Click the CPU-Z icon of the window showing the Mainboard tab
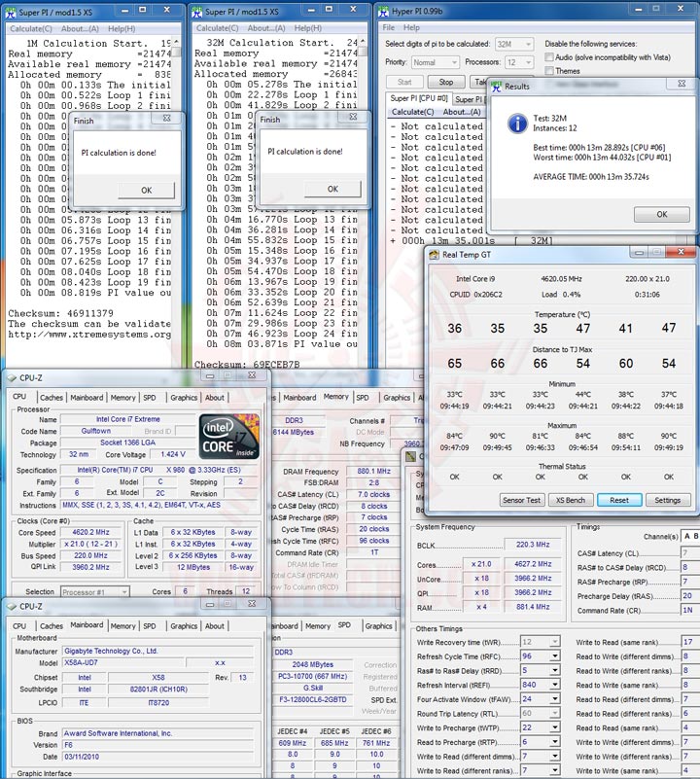 click(12, 607)
